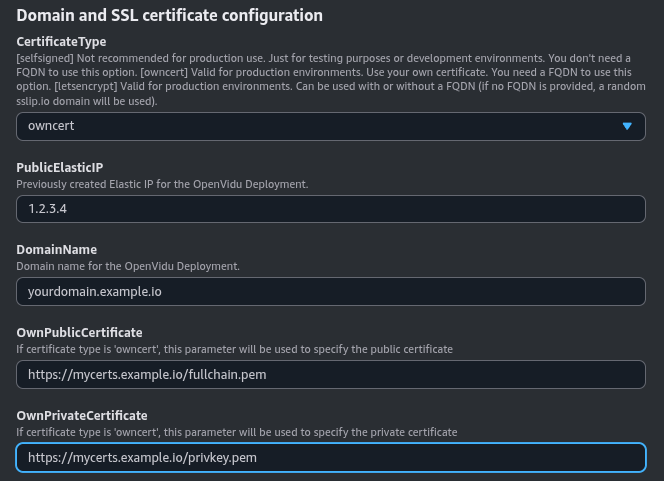The height and width of the screenshot is (481, 664).
Task: Click the OwnPublicCertificate parameter label
Action: point(79,332)
